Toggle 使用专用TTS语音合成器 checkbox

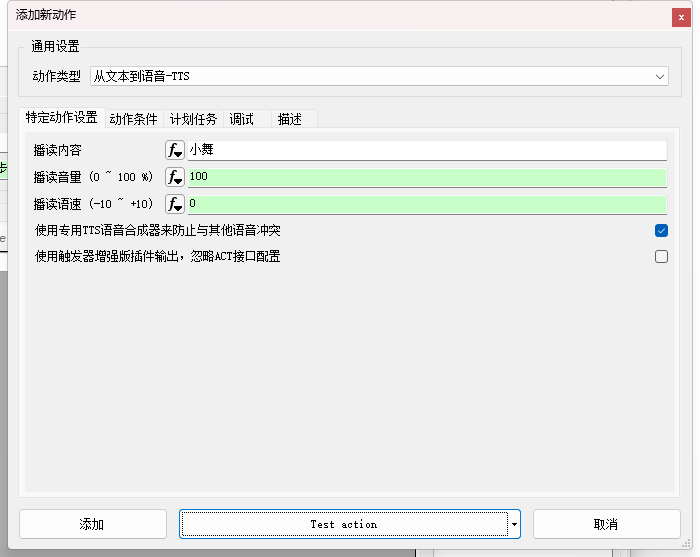[661, 231]
